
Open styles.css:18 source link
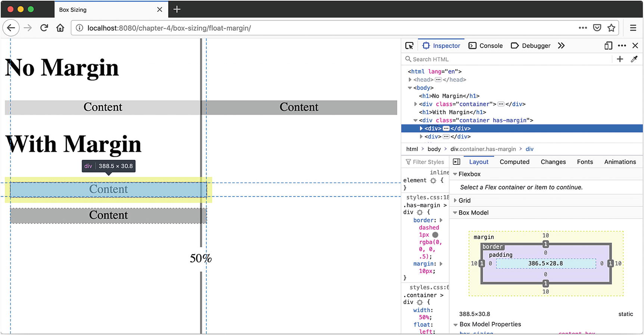[x=427, y=197]
